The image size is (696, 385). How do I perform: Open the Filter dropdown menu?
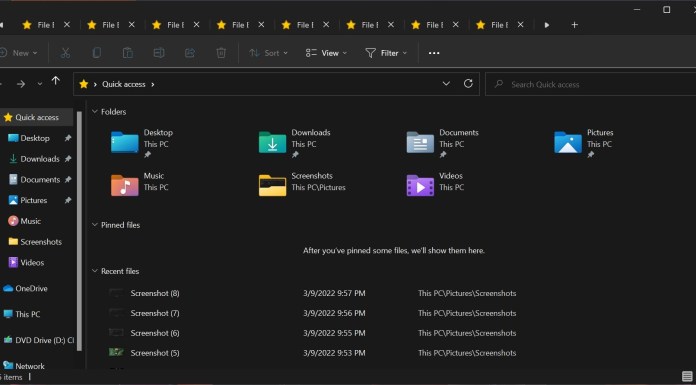pyautogui.click(x=386, y=53)
